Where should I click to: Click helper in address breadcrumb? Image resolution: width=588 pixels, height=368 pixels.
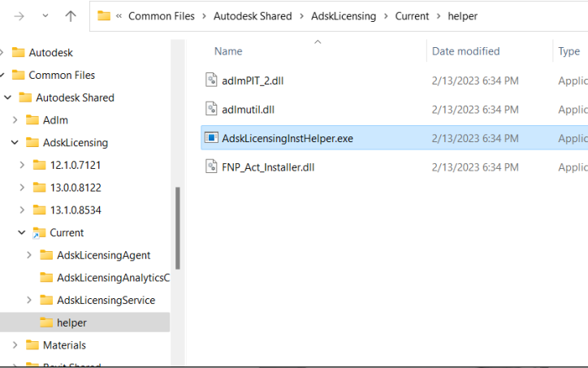[x=462, y=16]
